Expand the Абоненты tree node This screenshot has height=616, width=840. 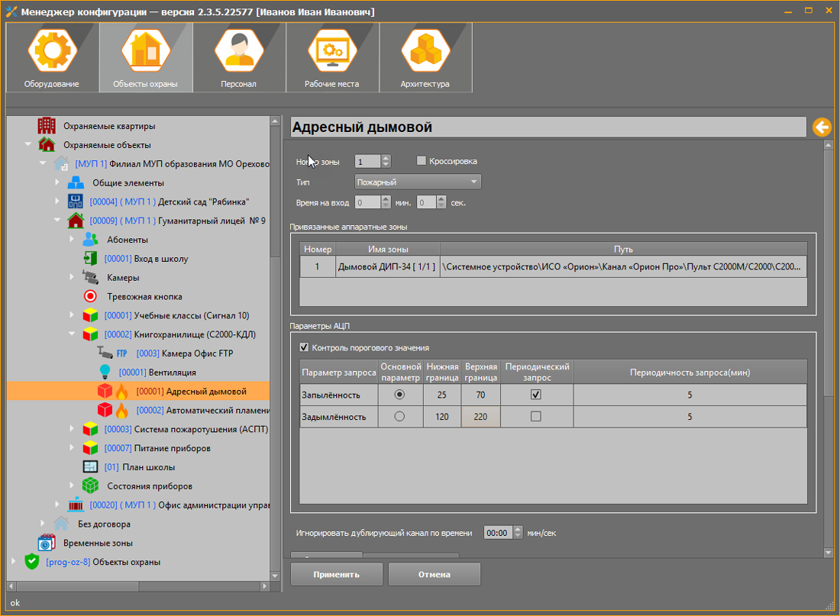click(x=72, y=240)
